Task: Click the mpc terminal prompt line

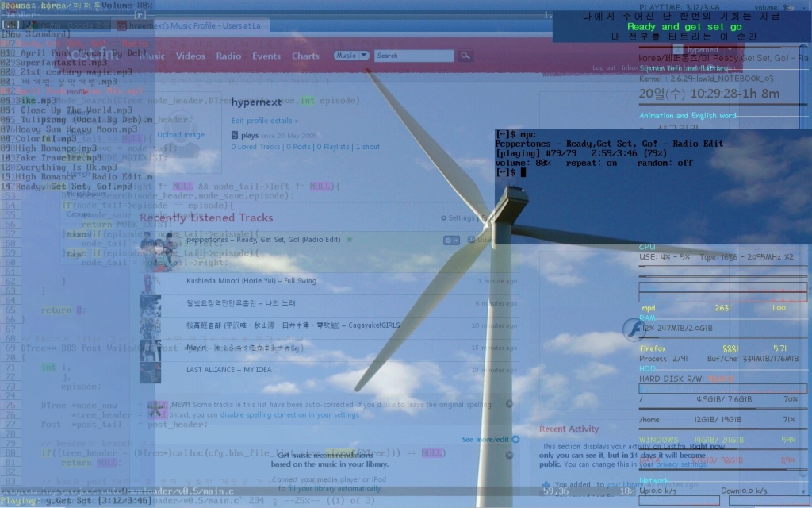Action: (511, 172)
